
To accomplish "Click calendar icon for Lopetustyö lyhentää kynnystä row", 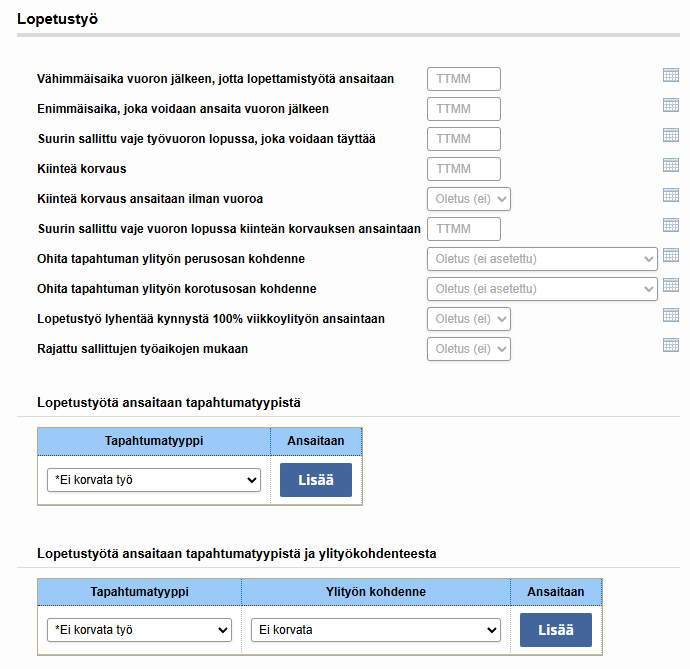I will coord(671,315).
